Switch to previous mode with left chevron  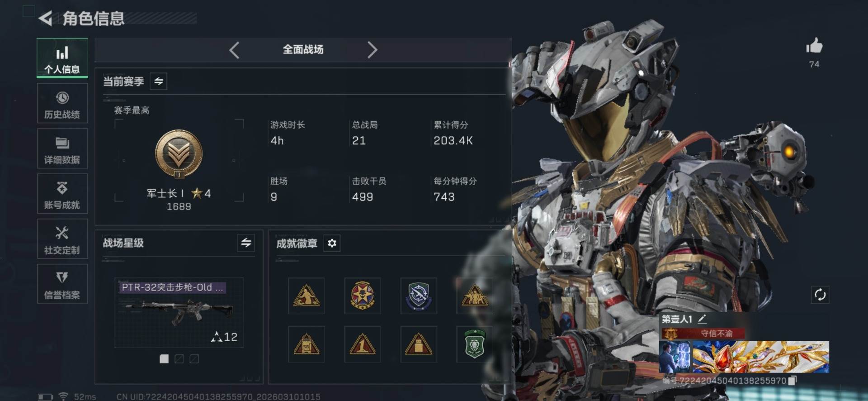tap(234, 50)
